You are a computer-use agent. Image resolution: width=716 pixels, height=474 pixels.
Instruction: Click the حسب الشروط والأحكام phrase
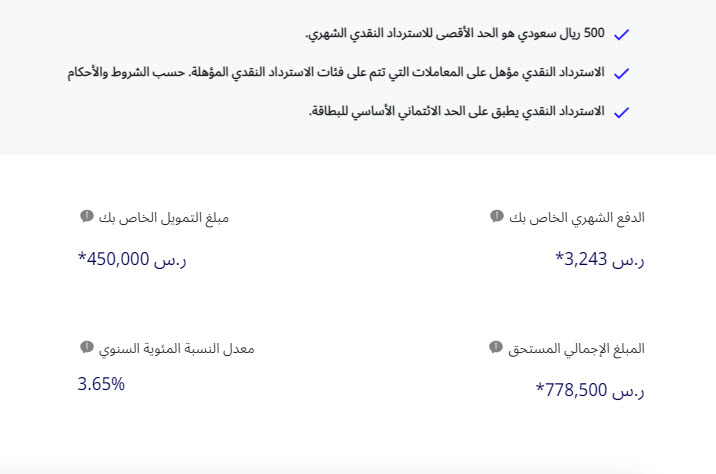126,73
